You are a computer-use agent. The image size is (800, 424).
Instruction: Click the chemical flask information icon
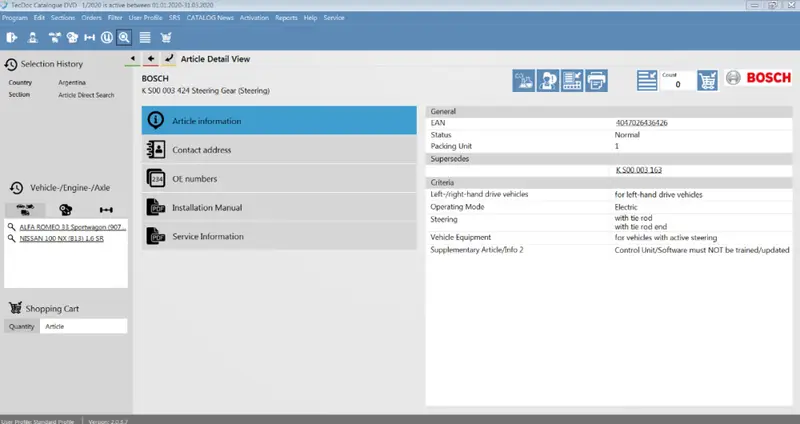(x=523, y=81)
